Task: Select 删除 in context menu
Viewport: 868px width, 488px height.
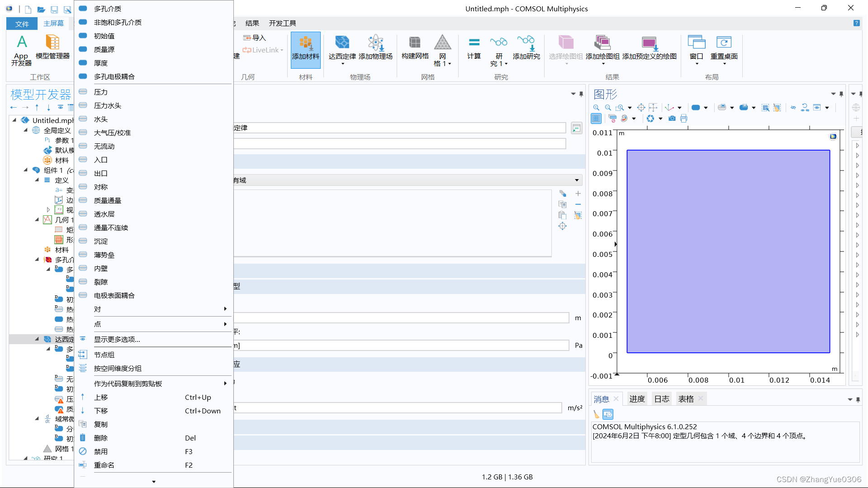Action: [154, 438]
